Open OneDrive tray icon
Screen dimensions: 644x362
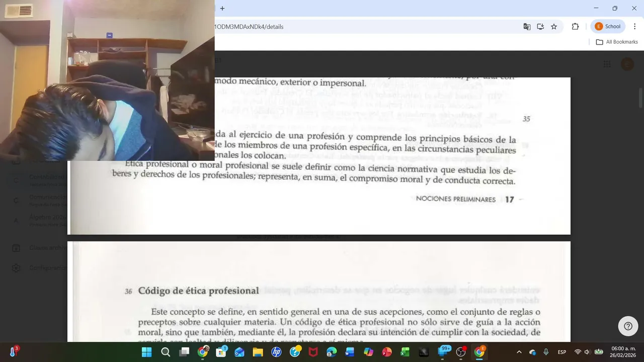click(x=532, y=352)
